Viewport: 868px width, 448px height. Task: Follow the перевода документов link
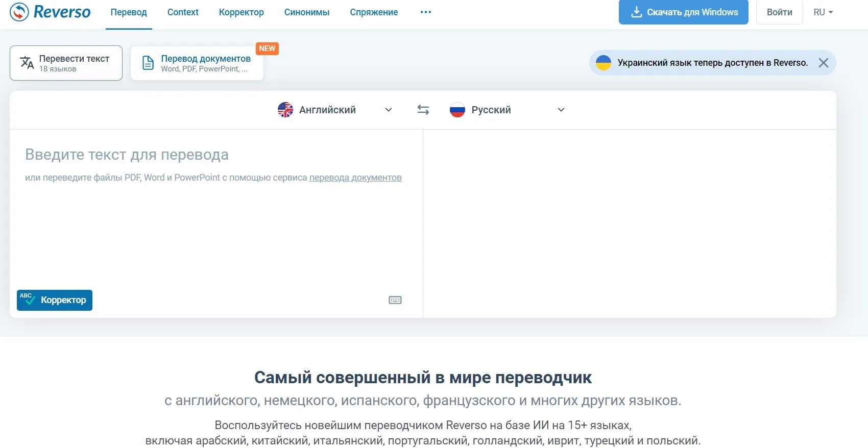click(355, 178)
